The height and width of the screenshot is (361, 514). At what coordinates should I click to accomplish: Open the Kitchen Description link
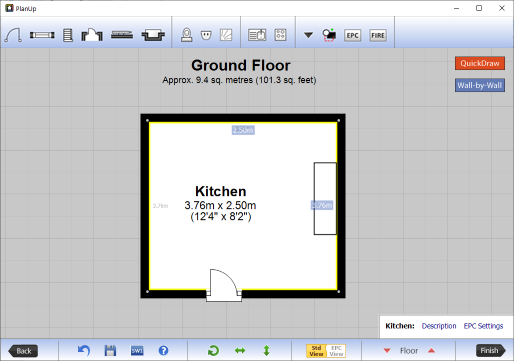click(439, 326)
